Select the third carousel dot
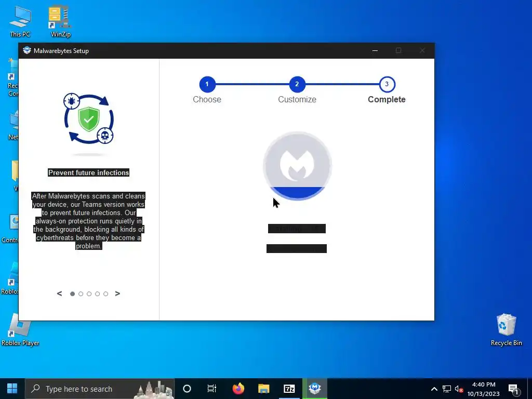This screenshot has height=399, width=532. pyautogui.click(x=89, y=294)
